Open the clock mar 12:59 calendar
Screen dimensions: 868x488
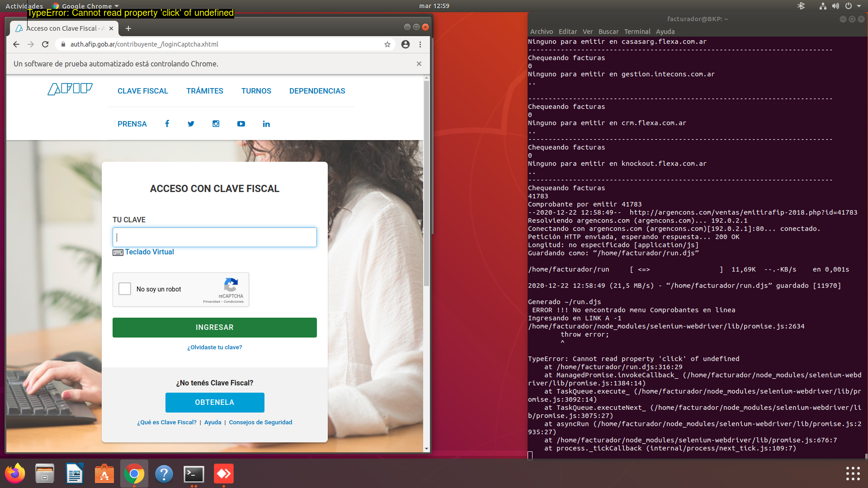tap(434, 6)
